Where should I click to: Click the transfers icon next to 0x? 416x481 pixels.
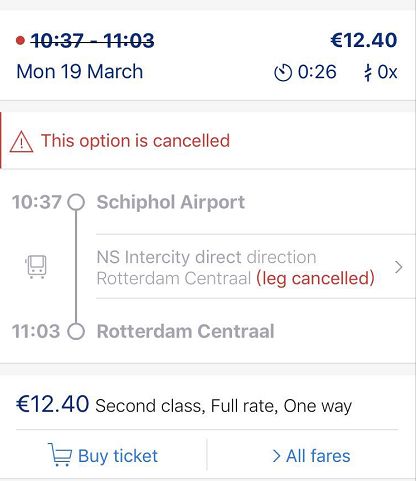coord(368,72)
